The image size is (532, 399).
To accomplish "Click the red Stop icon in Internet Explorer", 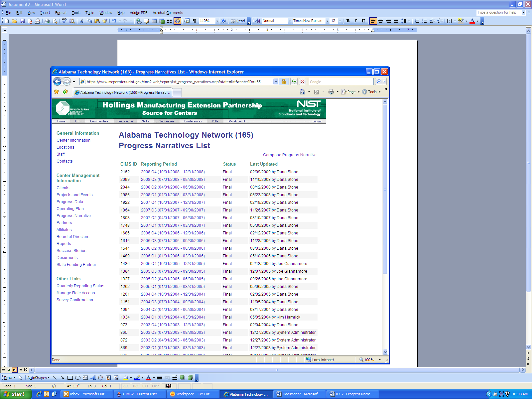I will 302,81.
